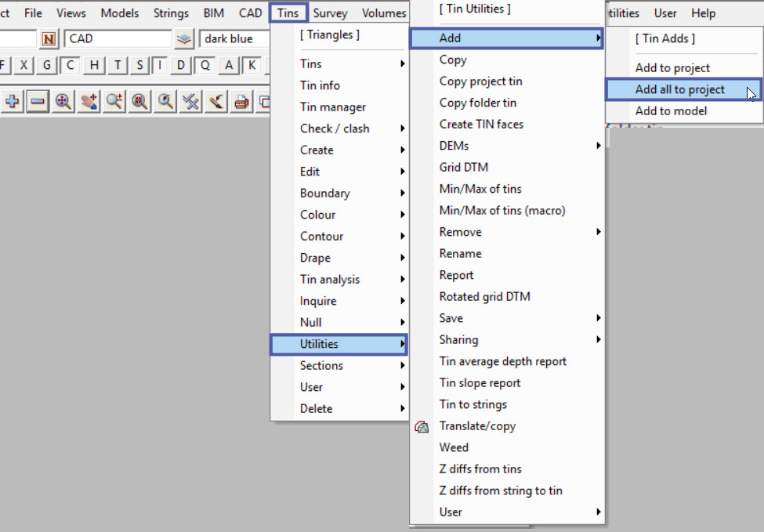Click the printer icon in the toolbar

pyautogui.click(x=242, y=101)
